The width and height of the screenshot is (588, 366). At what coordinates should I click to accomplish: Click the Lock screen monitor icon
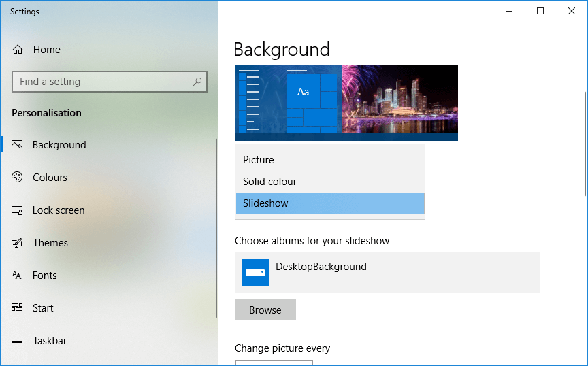(18, 210)
